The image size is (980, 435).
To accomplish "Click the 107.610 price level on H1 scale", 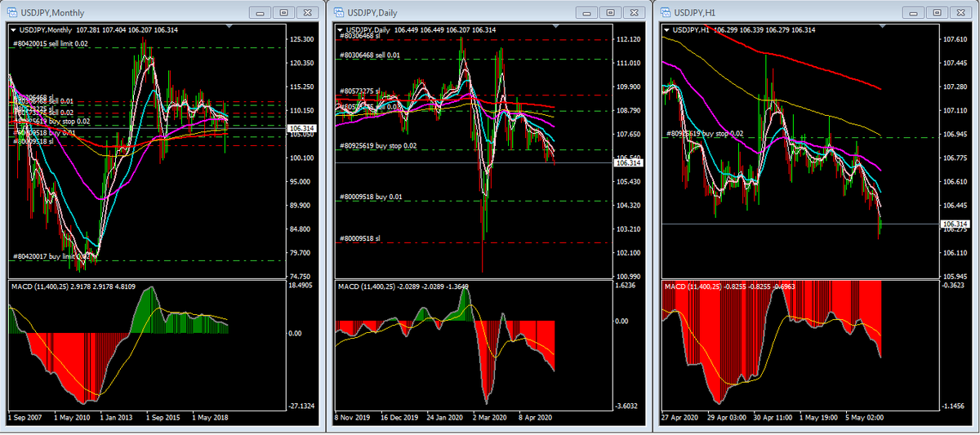I will 956,39.
